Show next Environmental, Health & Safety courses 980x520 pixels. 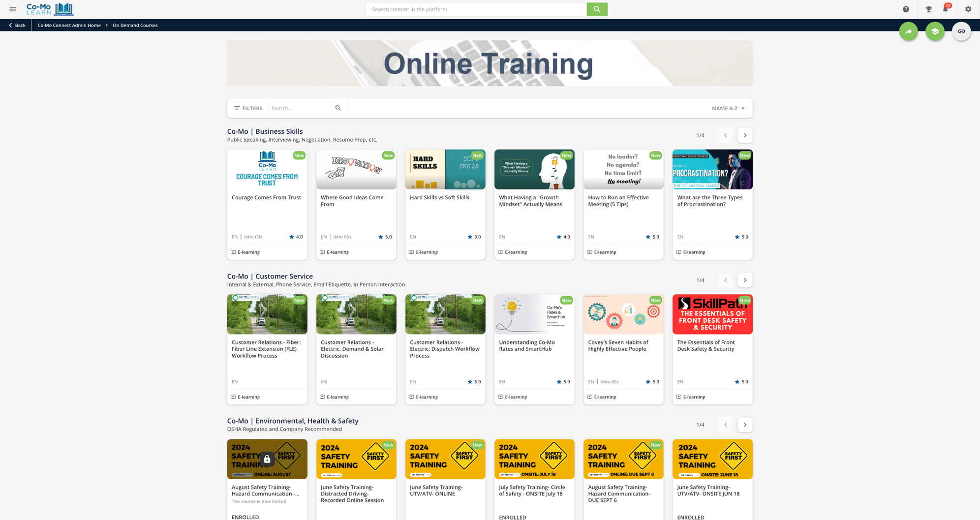(744, 425)
